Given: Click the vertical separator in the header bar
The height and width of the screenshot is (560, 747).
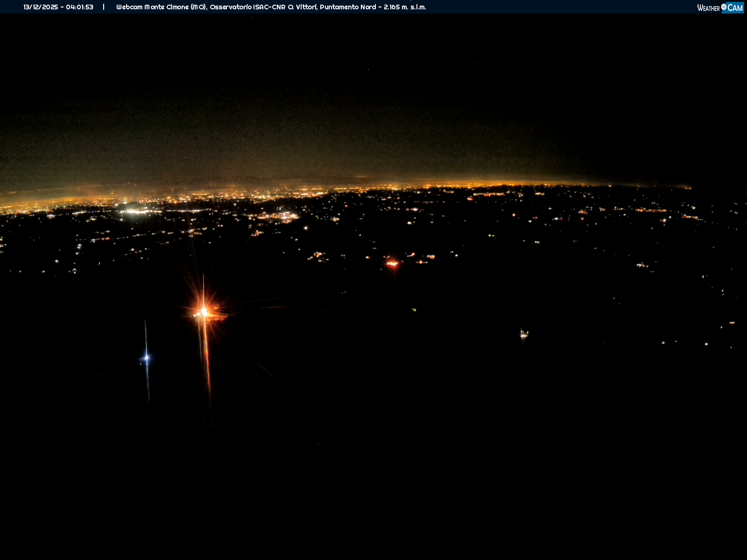Looking at the screenshot, I should click(x=104, y=7).
